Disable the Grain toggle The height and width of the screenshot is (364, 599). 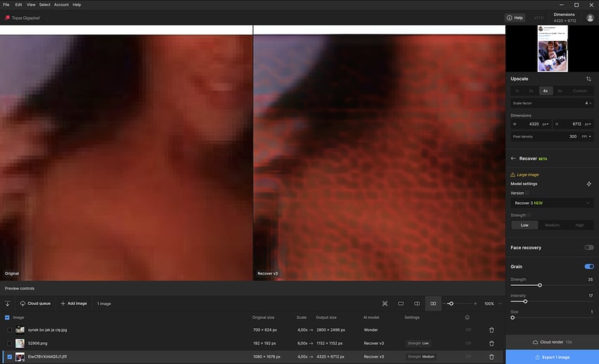pyautogui.click(x=588, y=267)
